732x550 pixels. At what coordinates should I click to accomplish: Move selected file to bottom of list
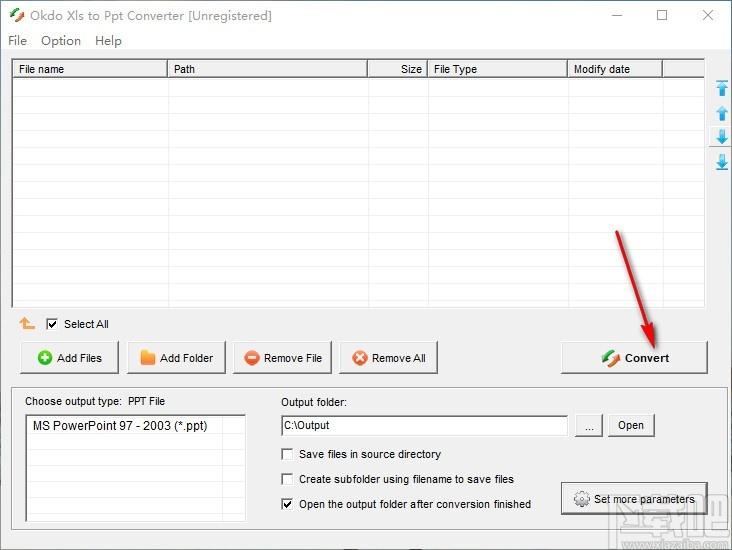point(722,162)
